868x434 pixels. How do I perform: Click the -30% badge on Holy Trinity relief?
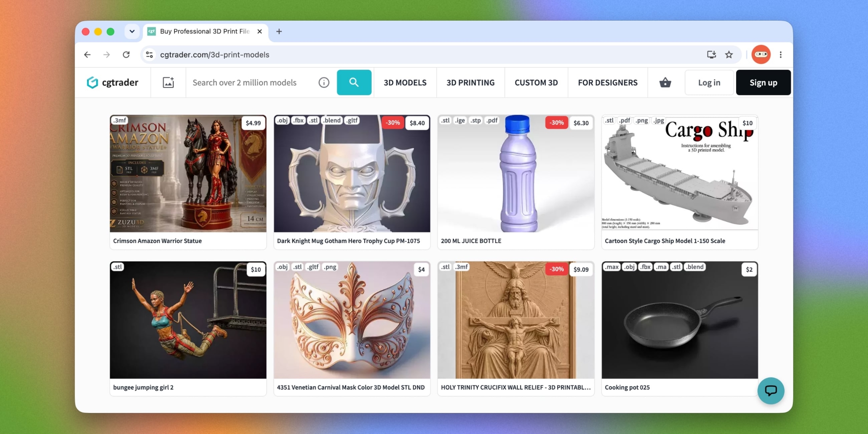coord(557,269)
